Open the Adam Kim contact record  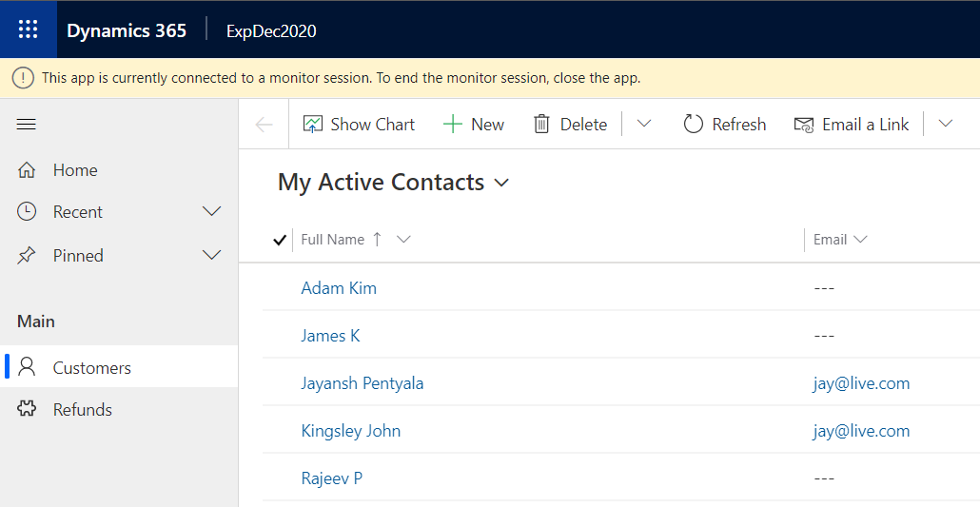[x=339, y=288]
